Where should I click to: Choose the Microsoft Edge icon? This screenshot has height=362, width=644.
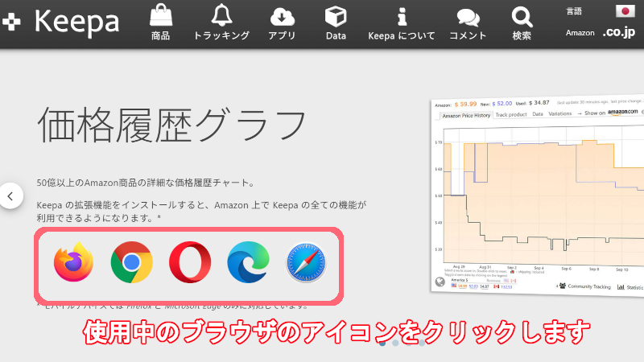click(x=249, y=263)
